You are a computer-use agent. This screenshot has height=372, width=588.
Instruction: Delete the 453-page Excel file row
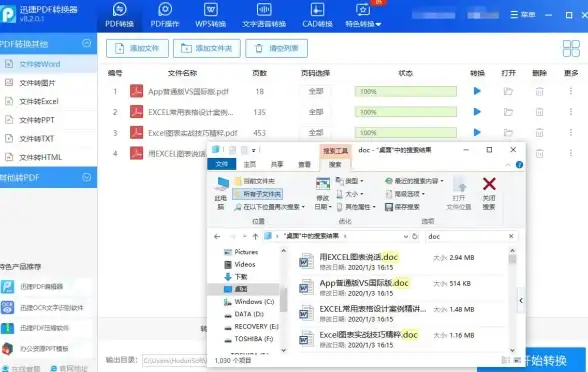pos(539,132)
